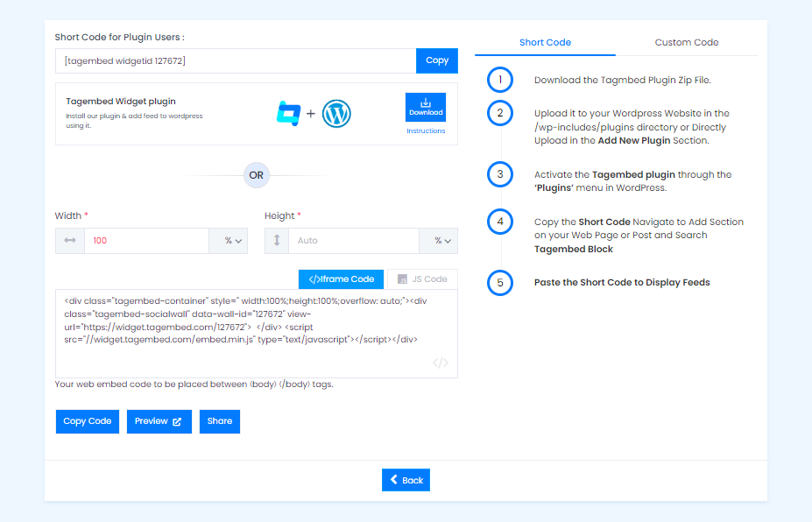
Task: Select the JS Code tab
Action: coord(422,279)
